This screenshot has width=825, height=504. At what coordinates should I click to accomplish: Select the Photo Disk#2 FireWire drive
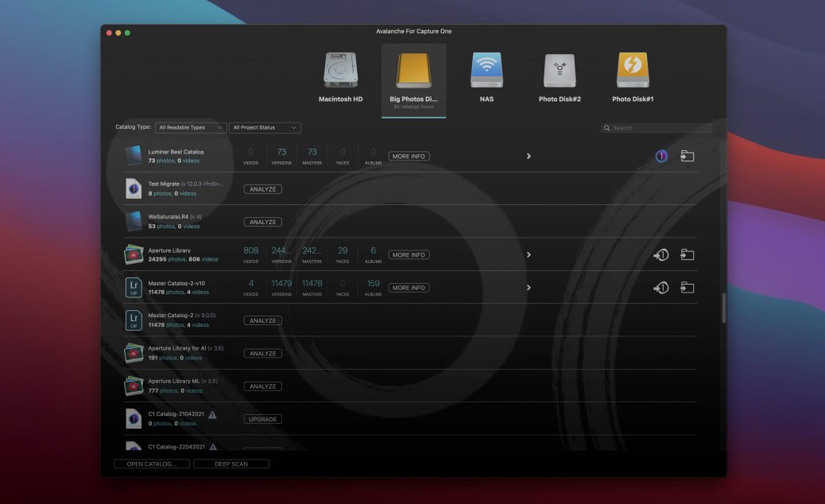[x=560, y=71]
